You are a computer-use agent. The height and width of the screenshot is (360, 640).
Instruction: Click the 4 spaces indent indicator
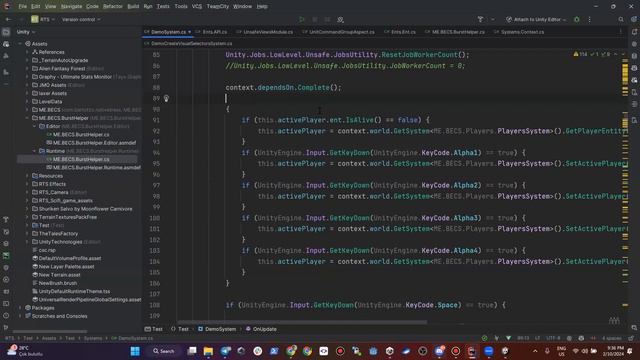point(611,338)
